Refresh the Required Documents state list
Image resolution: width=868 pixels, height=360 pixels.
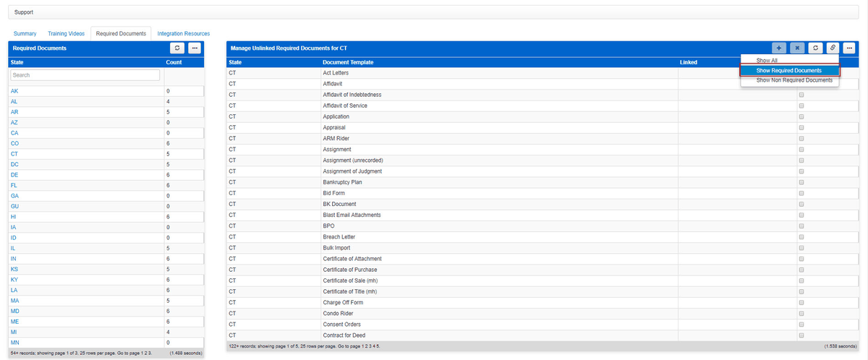pos(177,48)
